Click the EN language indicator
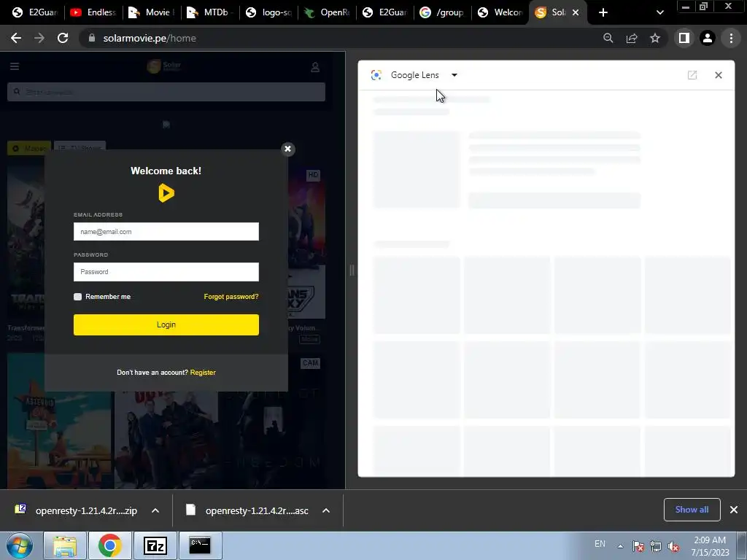The width and height of the screenshot is (747, 560). [x=600, y=544]
